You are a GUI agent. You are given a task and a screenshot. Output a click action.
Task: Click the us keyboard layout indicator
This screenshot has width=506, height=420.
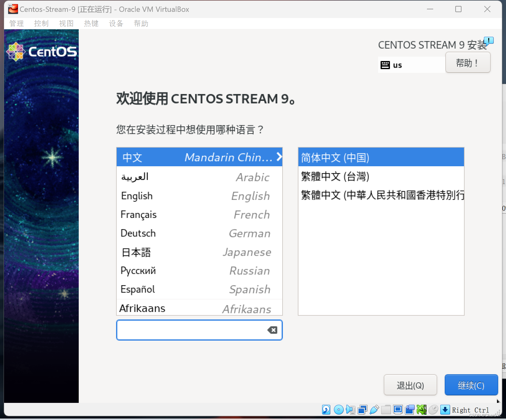tap(411, 65)
